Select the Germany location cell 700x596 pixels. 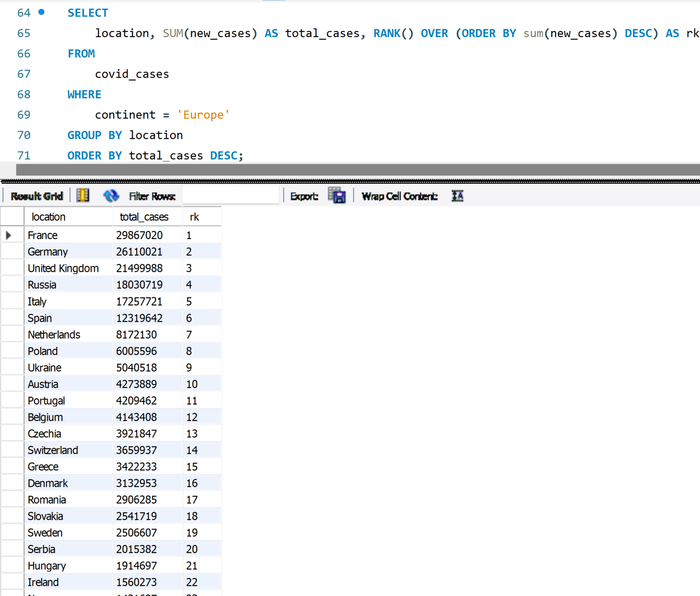pos(48,252)
